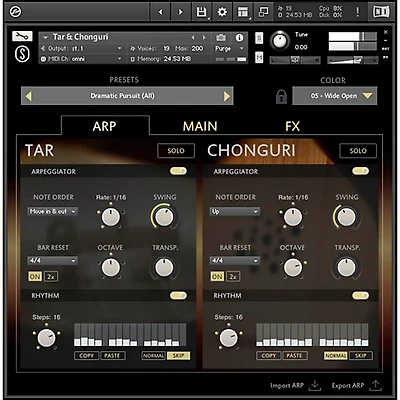Click the wrench edit instrument icon

22,36
